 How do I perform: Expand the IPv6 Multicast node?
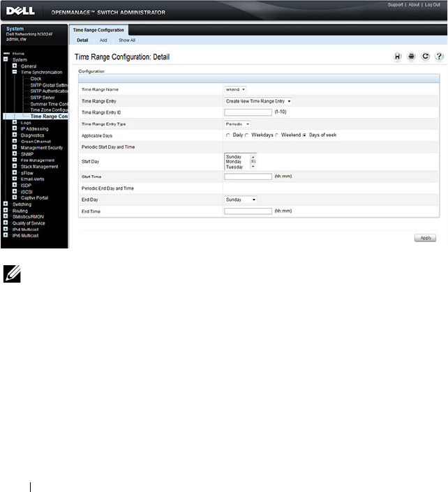(x=6, y=235)
